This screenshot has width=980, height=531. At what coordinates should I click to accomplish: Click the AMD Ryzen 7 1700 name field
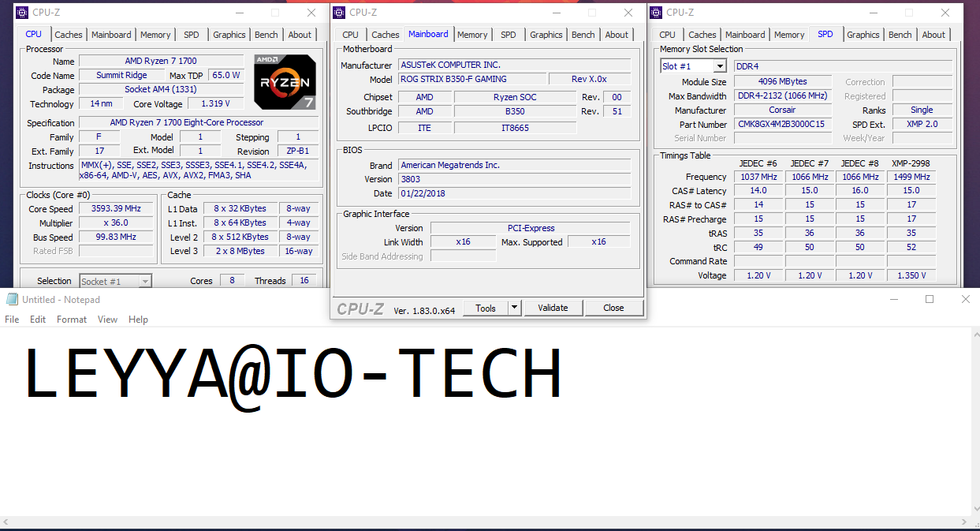click(161, 62)
